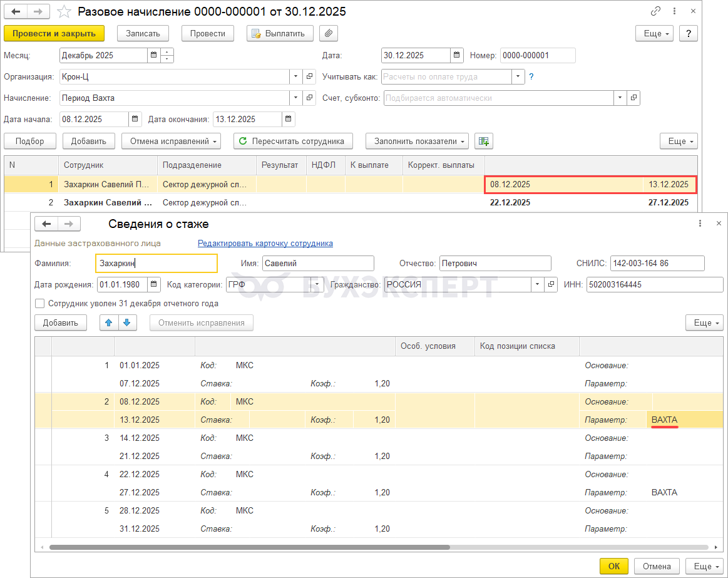Viewport: 728px width, 578px height.
Task: Expand the Начисление dropdown list
Action: [x=295, y=98]
